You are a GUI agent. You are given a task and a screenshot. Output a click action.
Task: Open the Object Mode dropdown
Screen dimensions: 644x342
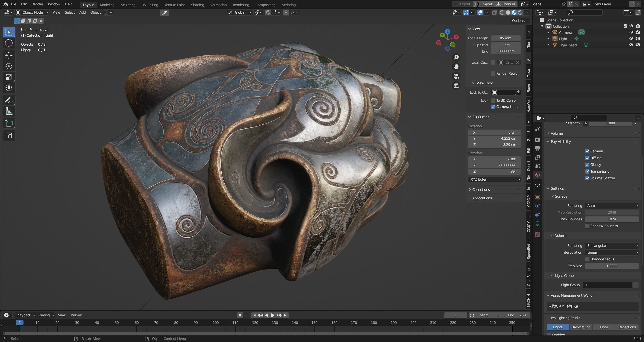[32, 12]
